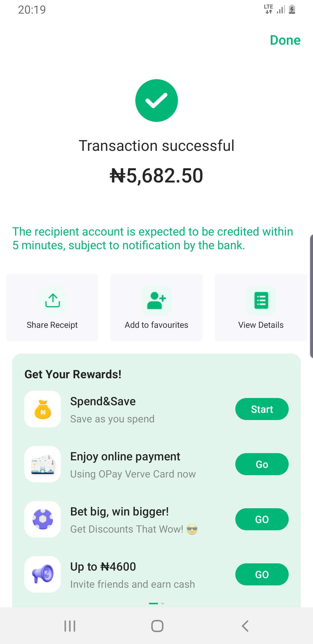Tap the megaphone invite friends icon
The image size is (313, 644).
pyautogui.click(x=43, y=574)
